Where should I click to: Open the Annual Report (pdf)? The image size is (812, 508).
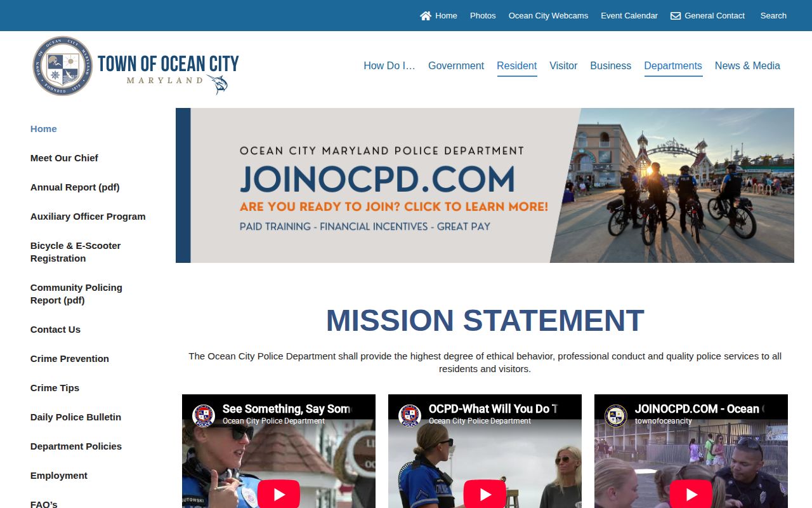click(x=75, y=187)
